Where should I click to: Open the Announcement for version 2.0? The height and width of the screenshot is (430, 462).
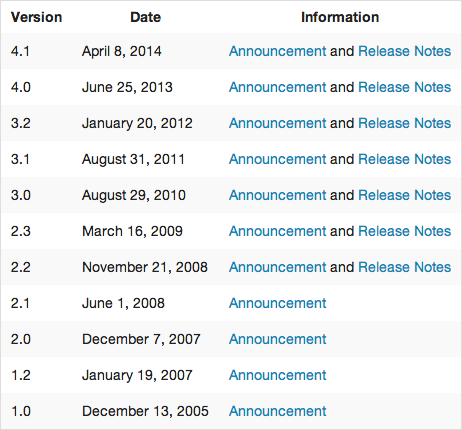coord(277,339)
